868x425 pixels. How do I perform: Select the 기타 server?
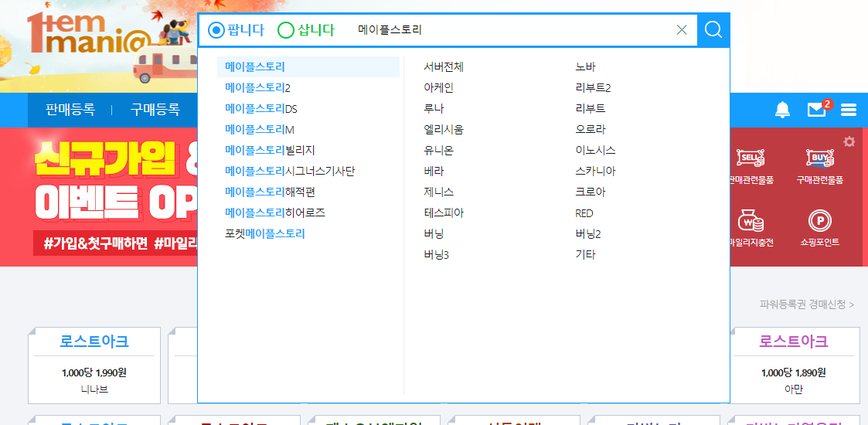(586, 255)
